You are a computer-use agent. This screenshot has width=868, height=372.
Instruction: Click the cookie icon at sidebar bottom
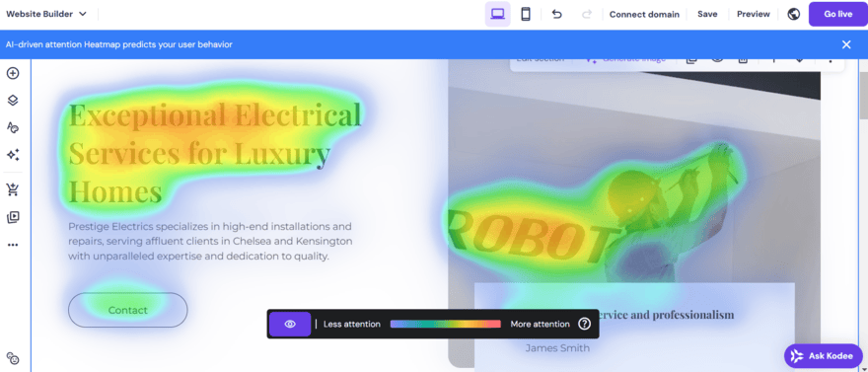[x=13, y=358]
